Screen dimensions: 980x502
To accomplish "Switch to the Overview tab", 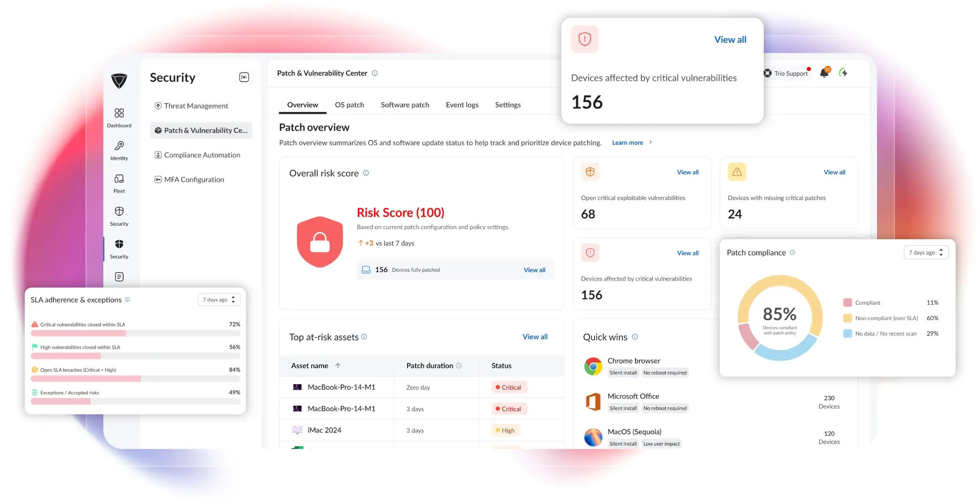I will click(x=303, y=105).
